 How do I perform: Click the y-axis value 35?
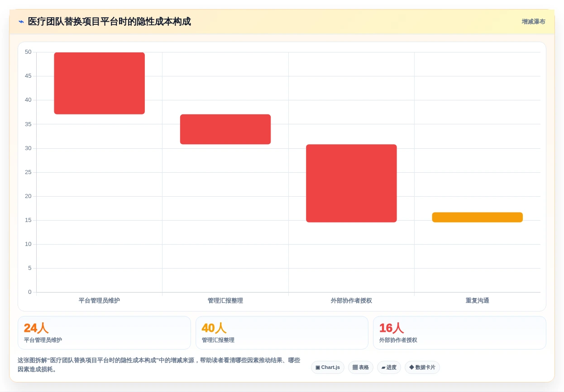click(x=28, y=124)
